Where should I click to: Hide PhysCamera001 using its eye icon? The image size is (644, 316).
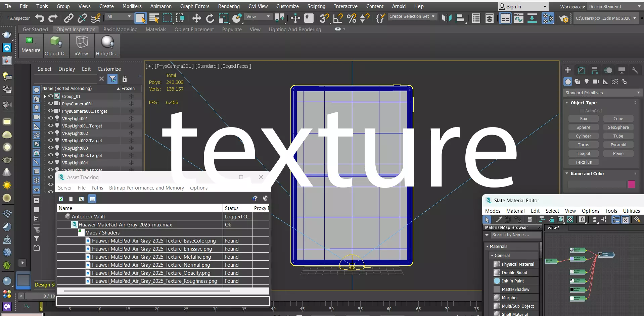click(51, 104)
